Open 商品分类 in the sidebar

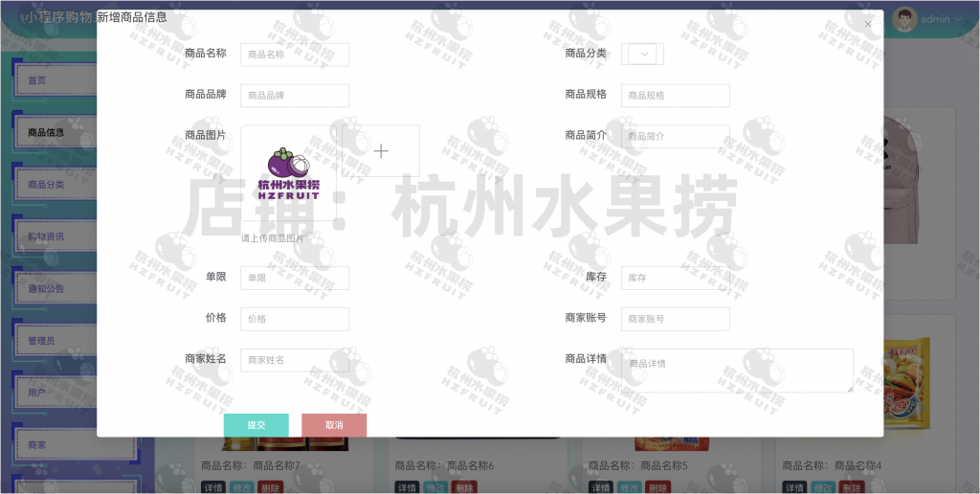click(56, 185)
